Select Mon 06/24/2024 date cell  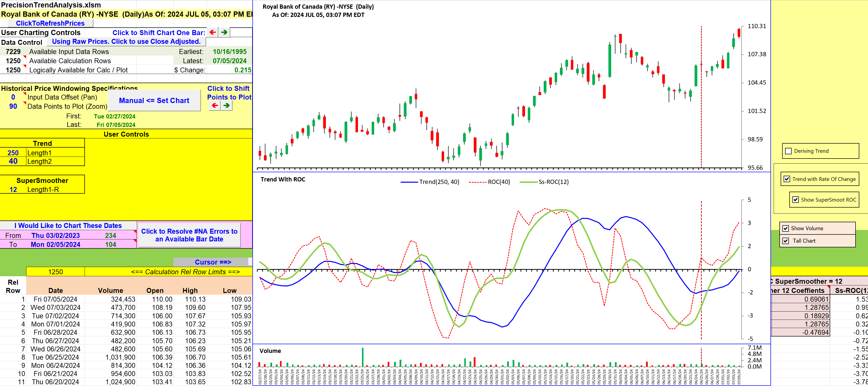coord(56,365)
